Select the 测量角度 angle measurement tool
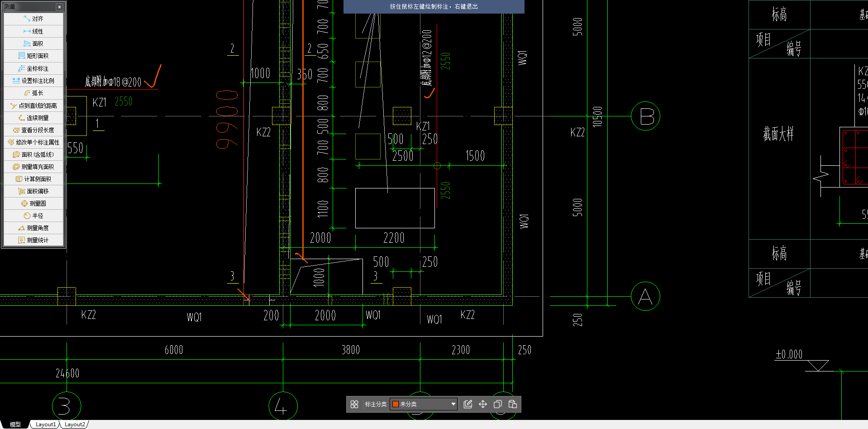868x429 pixels. (x=33, y=228)
